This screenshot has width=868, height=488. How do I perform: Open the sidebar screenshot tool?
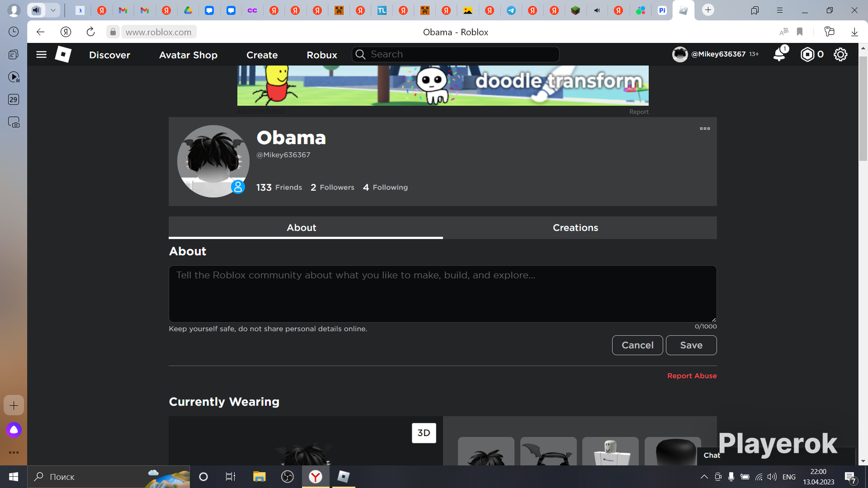click(x=14, y=122)
